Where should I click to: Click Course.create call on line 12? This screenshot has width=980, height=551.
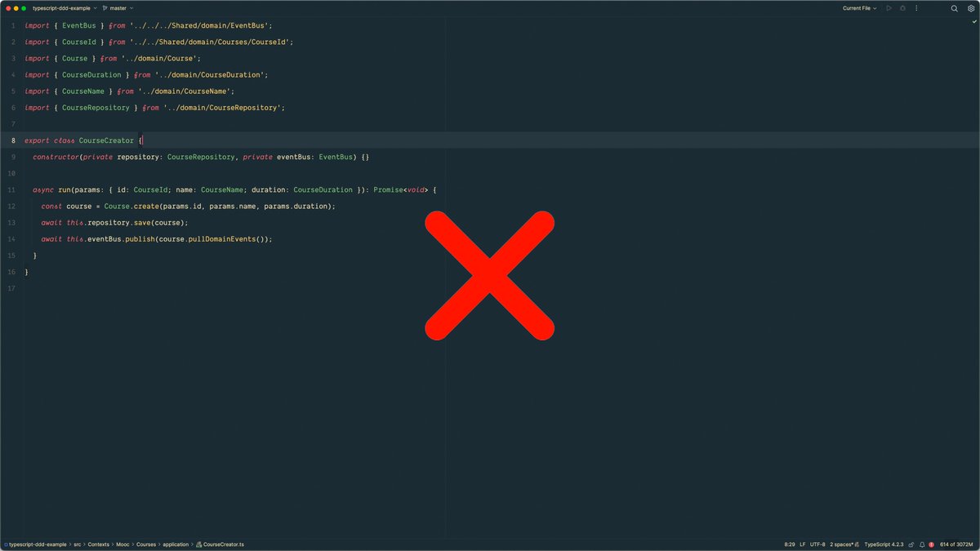point(131,206)
